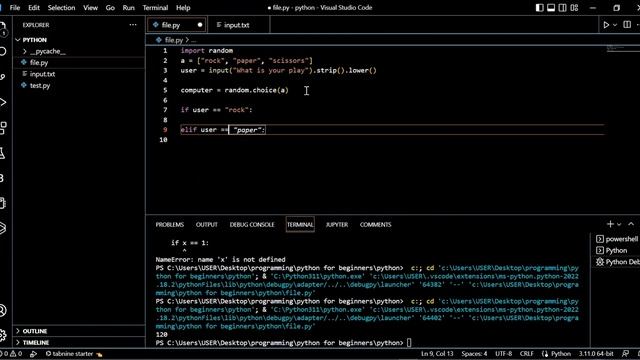Open the Extensions view icon

(x=3, y=128)
